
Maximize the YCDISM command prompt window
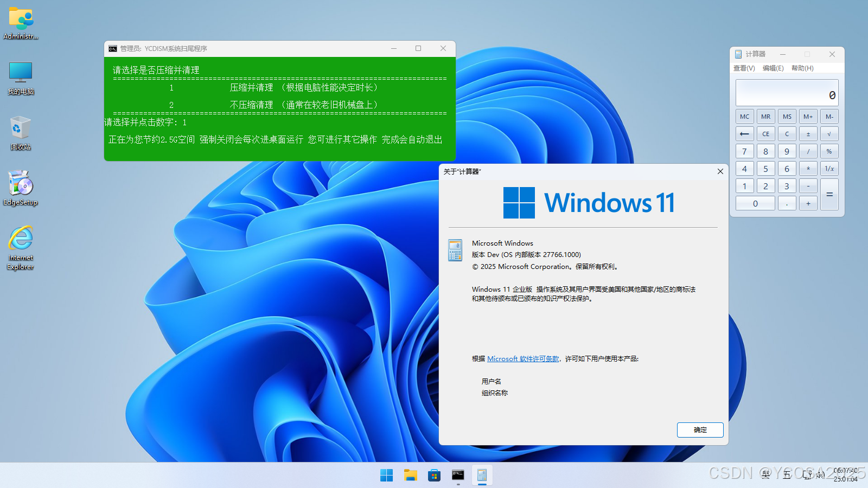(x=418, y=48)
